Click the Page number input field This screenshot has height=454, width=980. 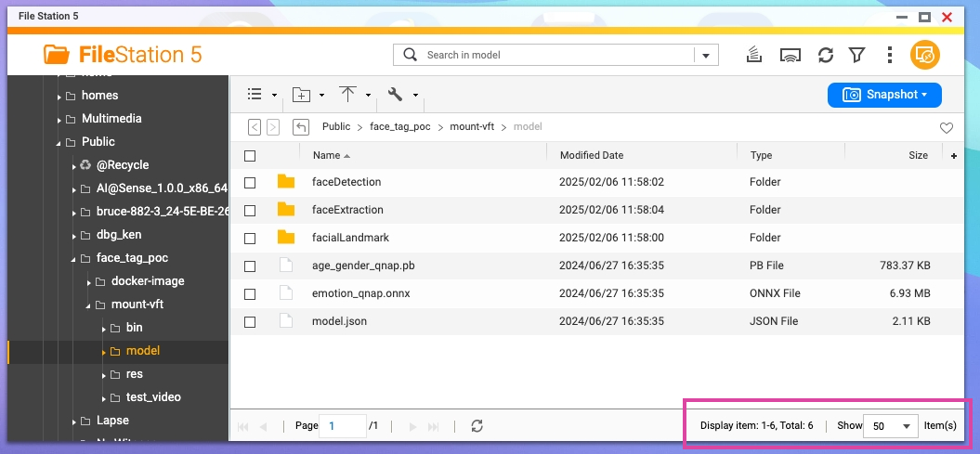pyautogui.click(x=343, y=426)
